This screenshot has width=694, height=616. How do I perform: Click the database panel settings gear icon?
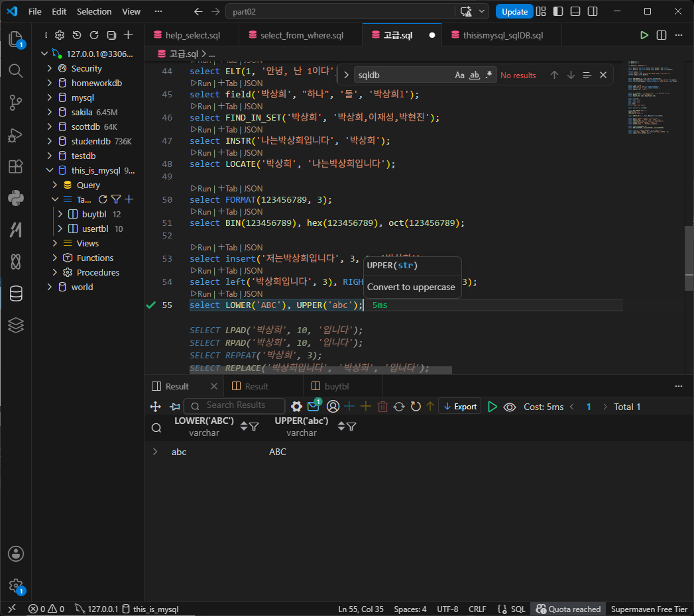click(x=60, y=35)
